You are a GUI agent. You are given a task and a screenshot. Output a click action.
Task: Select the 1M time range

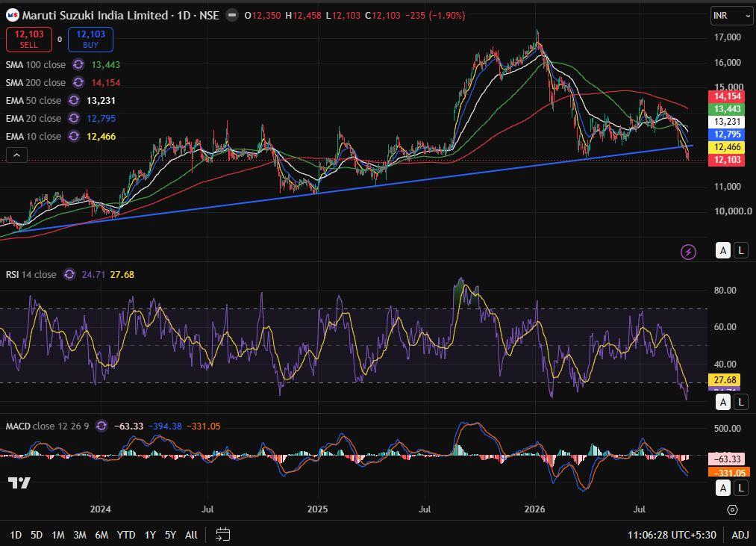point(58,535)
